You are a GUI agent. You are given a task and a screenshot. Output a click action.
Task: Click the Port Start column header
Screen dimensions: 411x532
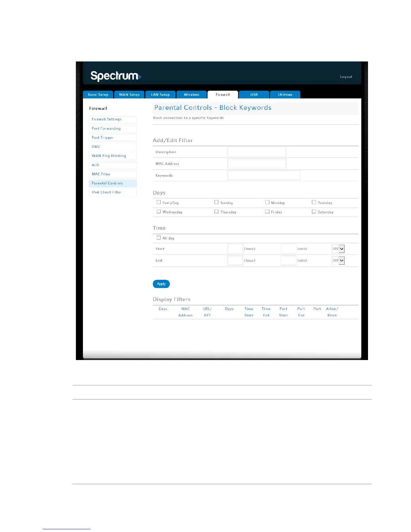(x=283, y=312)
